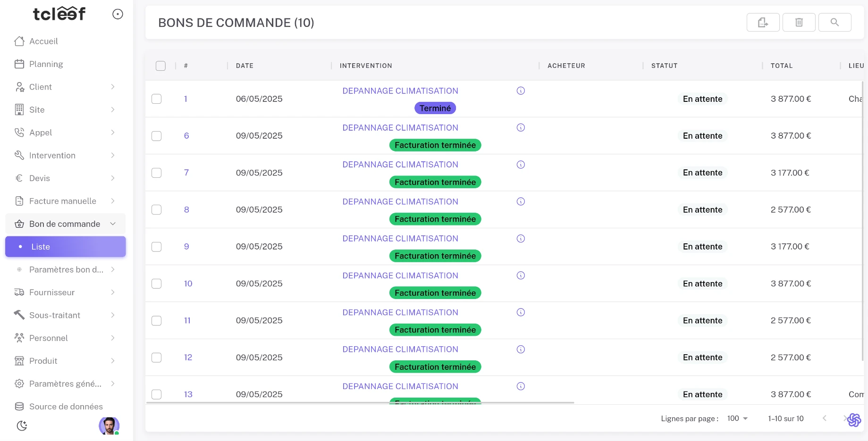Open search with magnifier icon
Screen dimensions: 868x441
(834, 22)
